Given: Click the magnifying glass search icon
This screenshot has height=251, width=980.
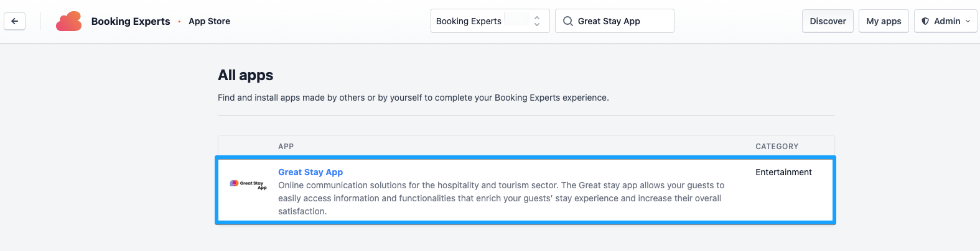Looking at the screenshot, I should (567, 21).
